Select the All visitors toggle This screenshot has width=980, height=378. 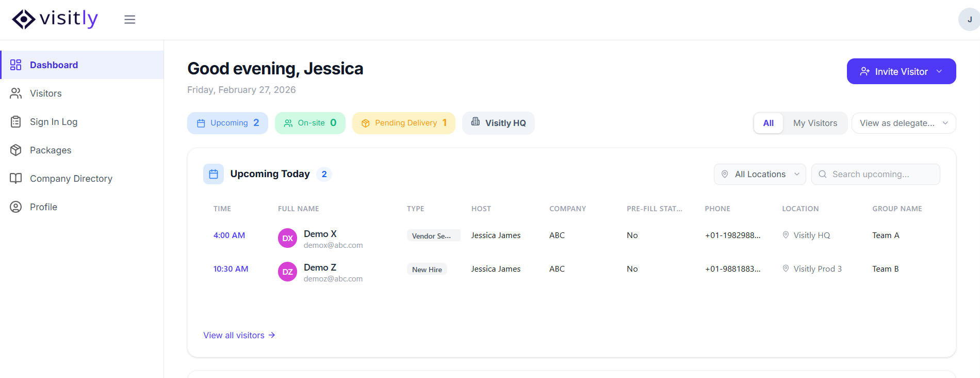coord(769,123)
